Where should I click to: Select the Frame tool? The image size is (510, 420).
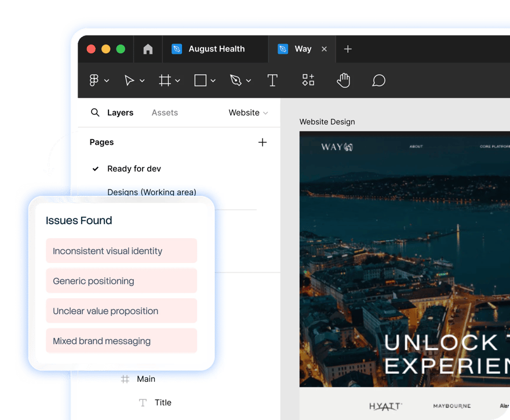165,81
